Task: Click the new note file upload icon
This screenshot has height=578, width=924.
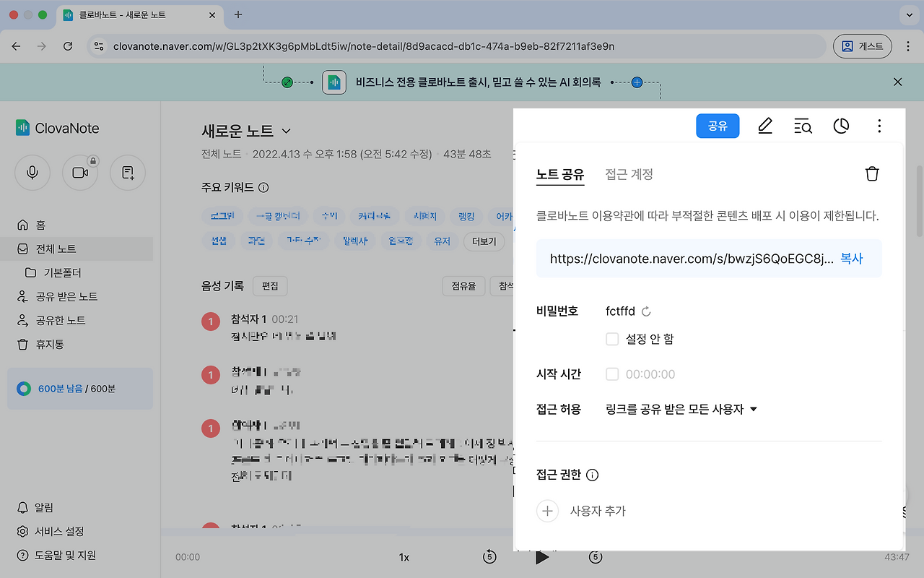Action: click(128, 173)
